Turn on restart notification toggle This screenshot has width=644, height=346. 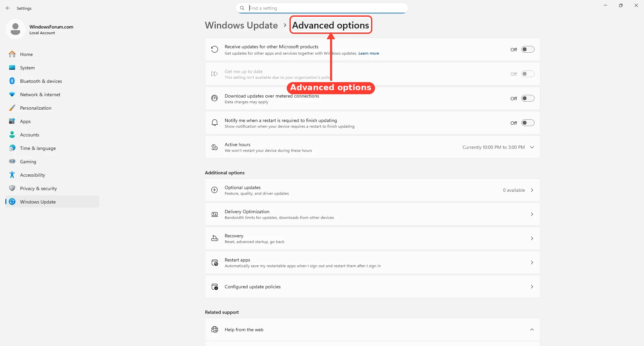coord(528,123)
